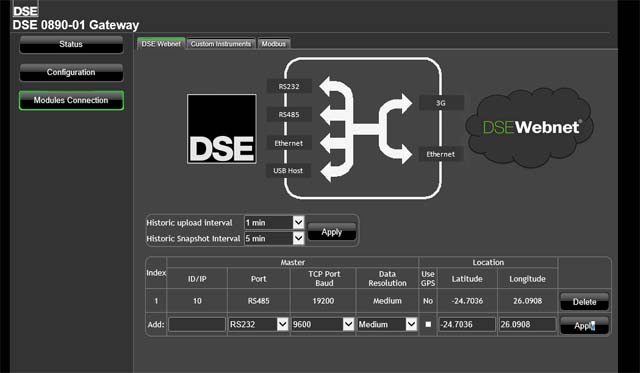This screenshot has width=640, height=373.
Task: Click the RS232 port label in diagram
Action: coord(289,87)
